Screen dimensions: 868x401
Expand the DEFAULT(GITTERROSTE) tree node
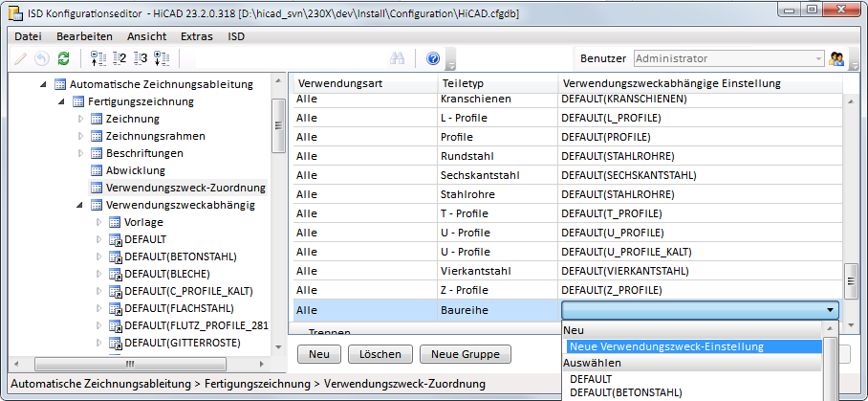tap(99, 343)
